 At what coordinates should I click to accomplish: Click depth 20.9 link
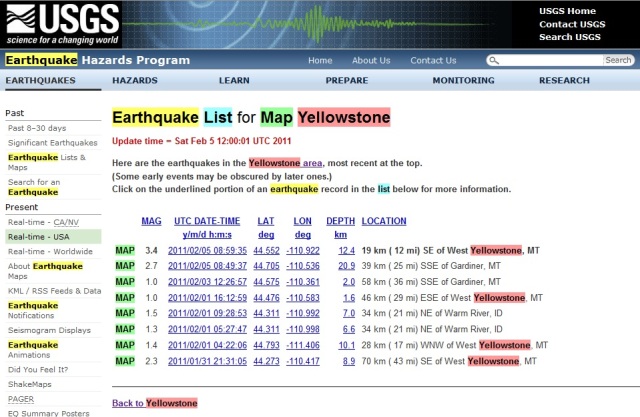click(x=347, y=266)
